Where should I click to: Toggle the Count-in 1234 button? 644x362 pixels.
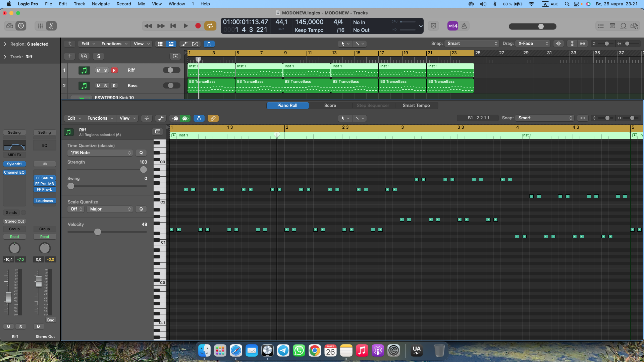coord(453,26)
